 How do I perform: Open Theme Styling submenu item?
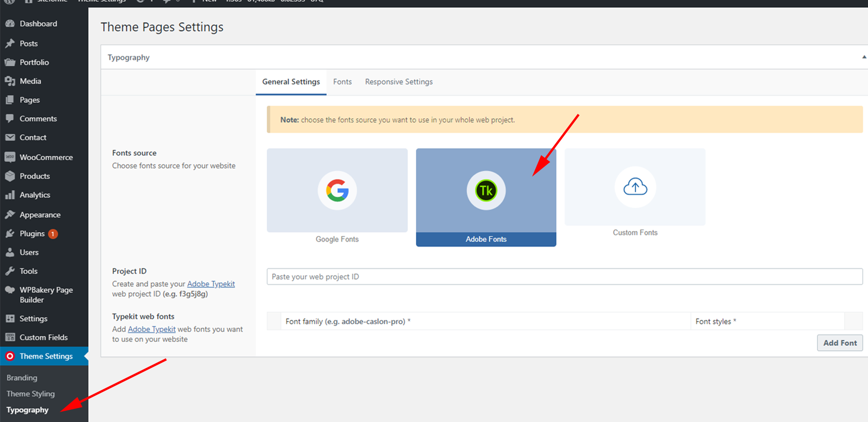[30, 394]
